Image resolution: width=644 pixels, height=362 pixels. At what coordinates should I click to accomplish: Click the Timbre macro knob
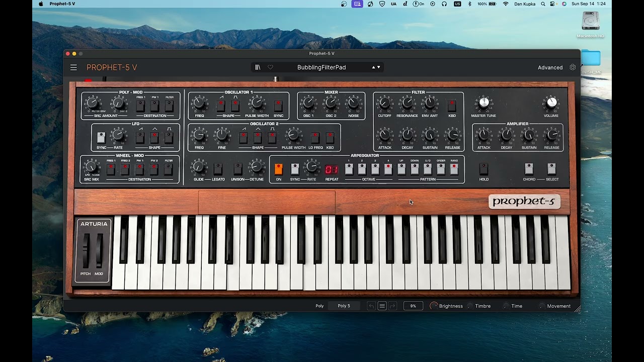(470, 306)
